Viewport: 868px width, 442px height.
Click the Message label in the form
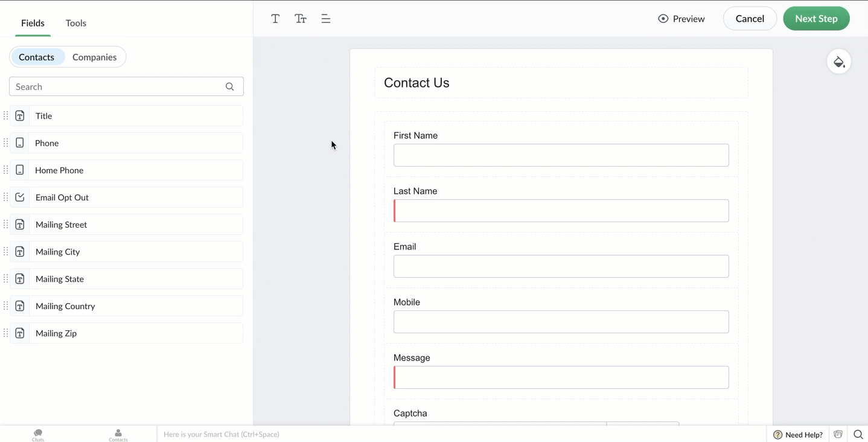(x=412, y=357)
